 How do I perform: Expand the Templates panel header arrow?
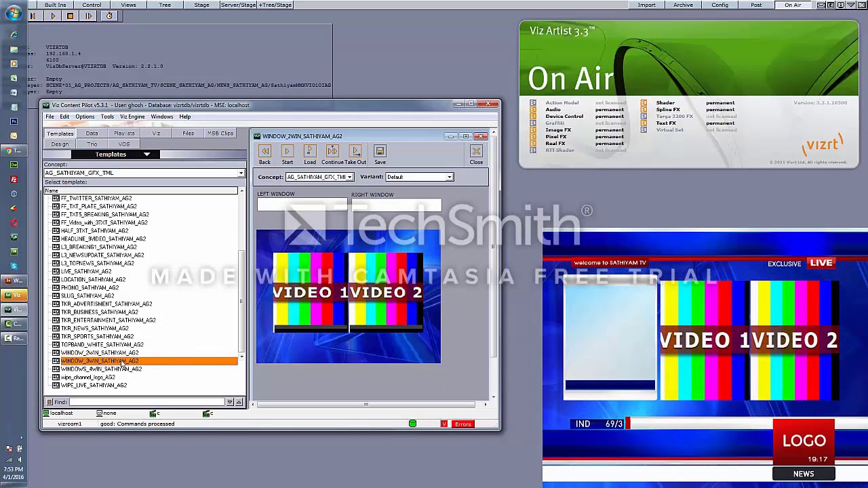[146, 155]
